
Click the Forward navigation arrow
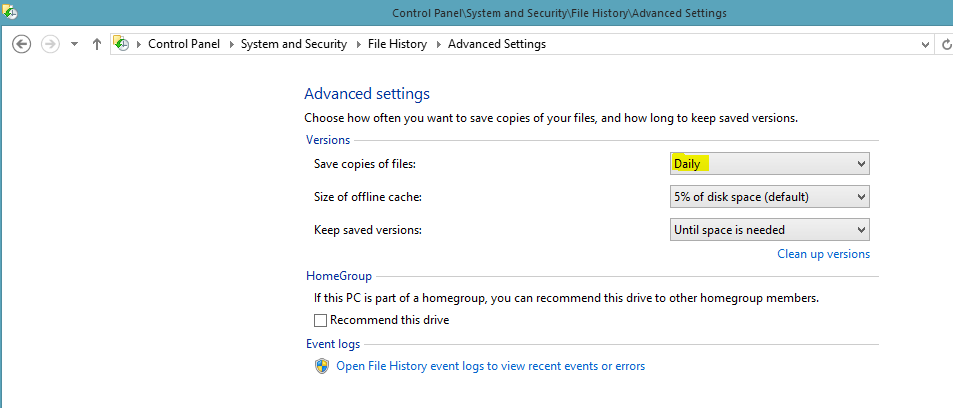(50, 44)
